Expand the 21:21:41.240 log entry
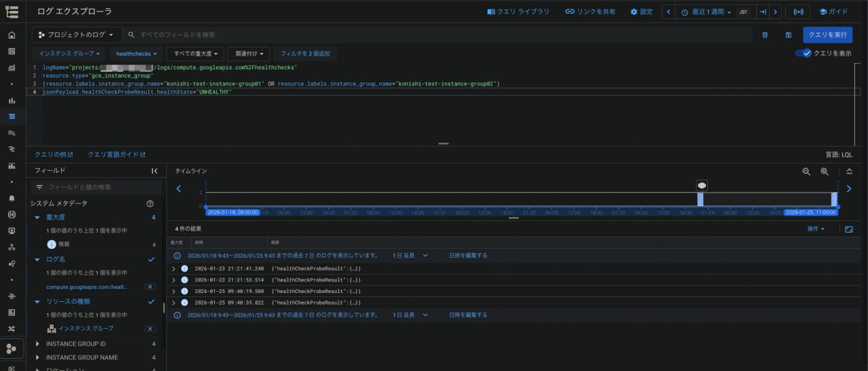The width and height of the screenshot is (868, 371). [174, 269]
